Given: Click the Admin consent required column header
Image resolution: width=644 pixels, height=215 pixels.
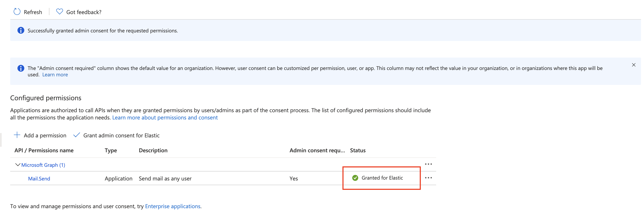Looking at the screenshot, I should pos(317,150).
